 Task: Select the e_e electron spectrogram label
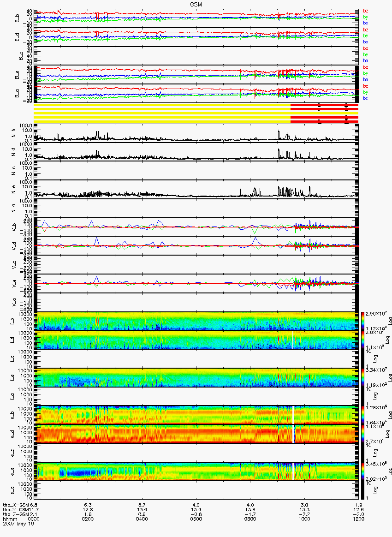(12, 472)
